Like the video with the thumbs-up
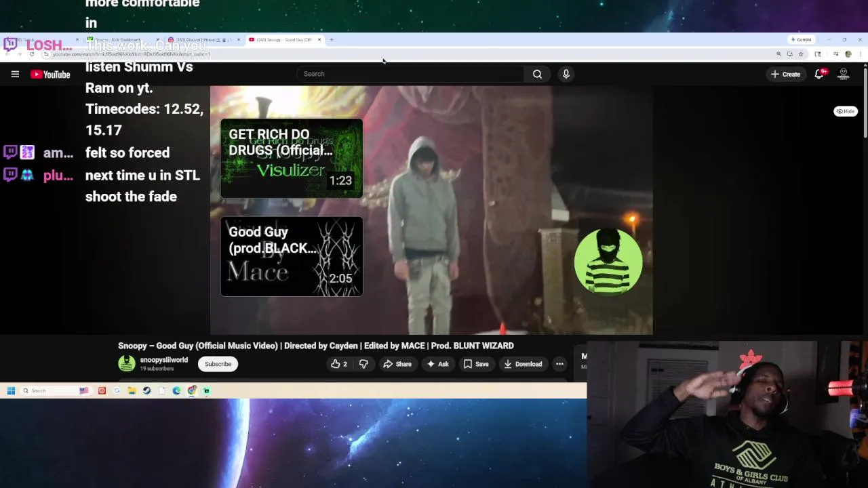This screenshot has width=868, height=488. click(x=339, y=364)
